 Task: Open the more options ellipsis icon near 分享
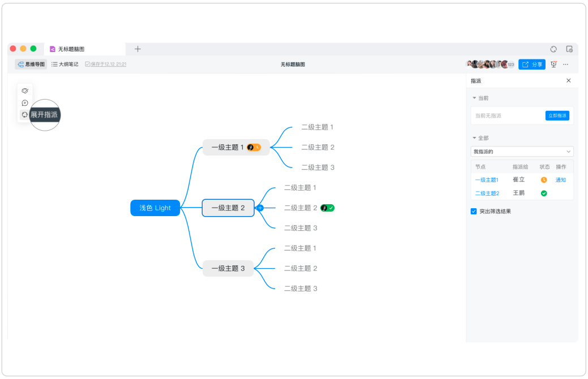[565, 64]
